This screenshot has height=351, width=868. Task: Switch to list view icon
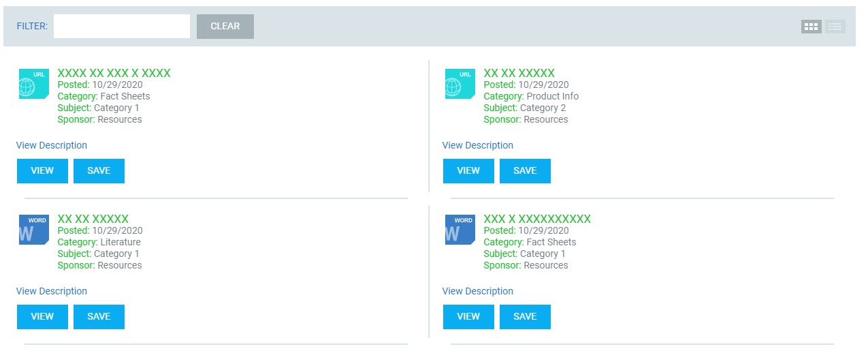(835, 27)
